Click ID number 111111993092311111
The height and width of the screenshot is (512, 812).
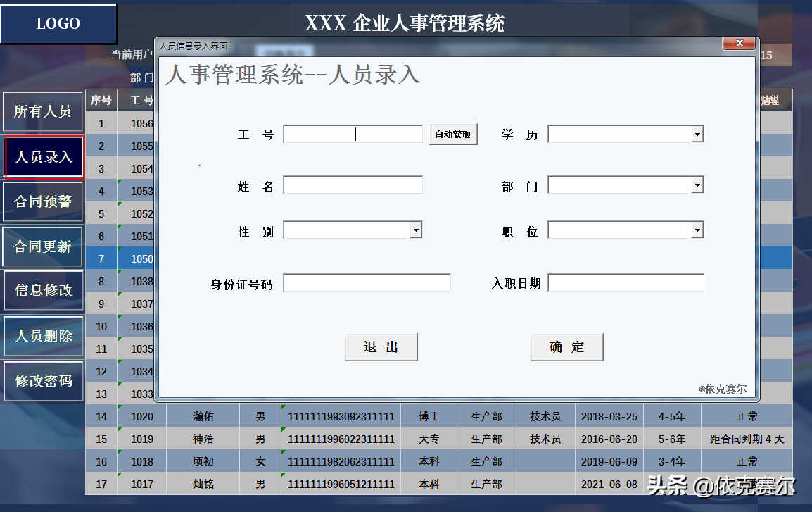[x=341, y=417]
